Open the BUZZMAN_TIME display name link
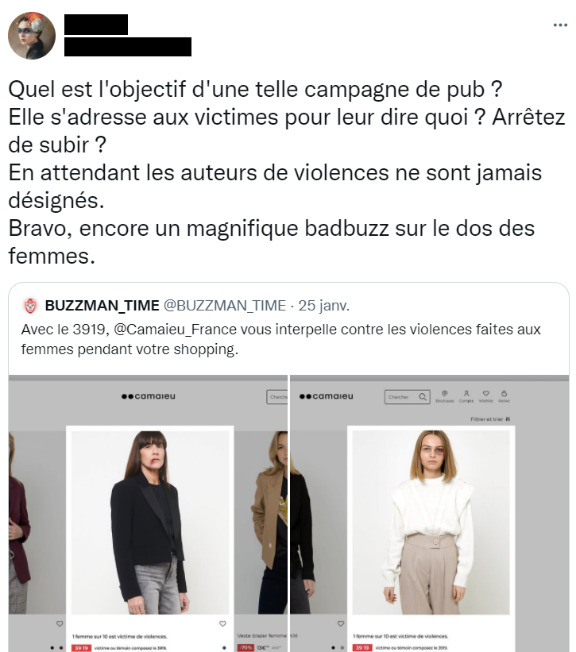Screen dimensions: 576x652 (102, 306)
